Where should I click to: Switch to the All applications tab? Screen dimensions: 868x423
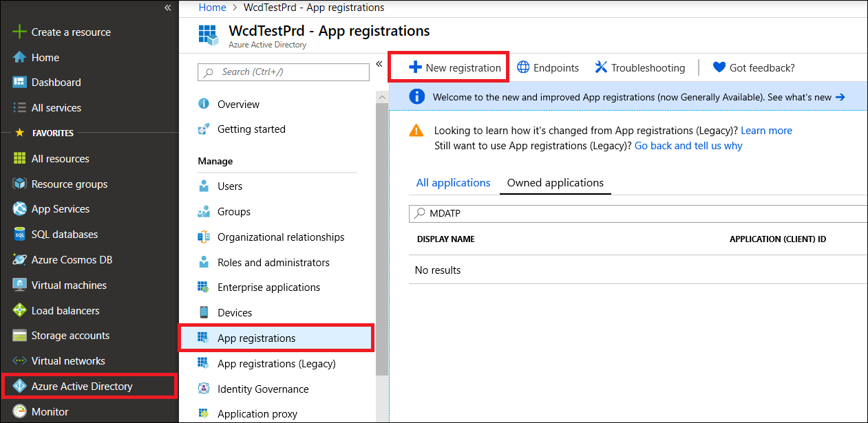pos(453,182)
